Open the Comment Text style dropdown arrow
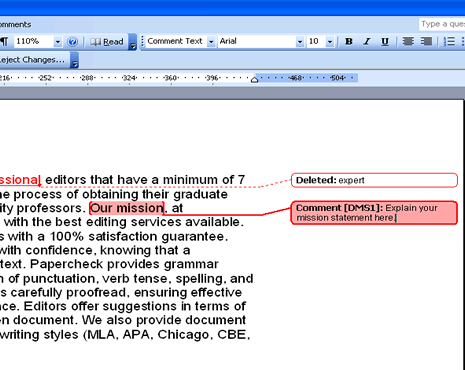This screenshot has width=465, height=370. (x=211, y=42)
